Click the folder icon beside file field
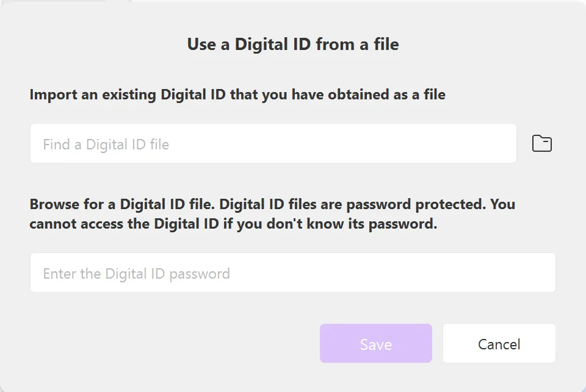The image size is (586, 392). click(541, 144)
